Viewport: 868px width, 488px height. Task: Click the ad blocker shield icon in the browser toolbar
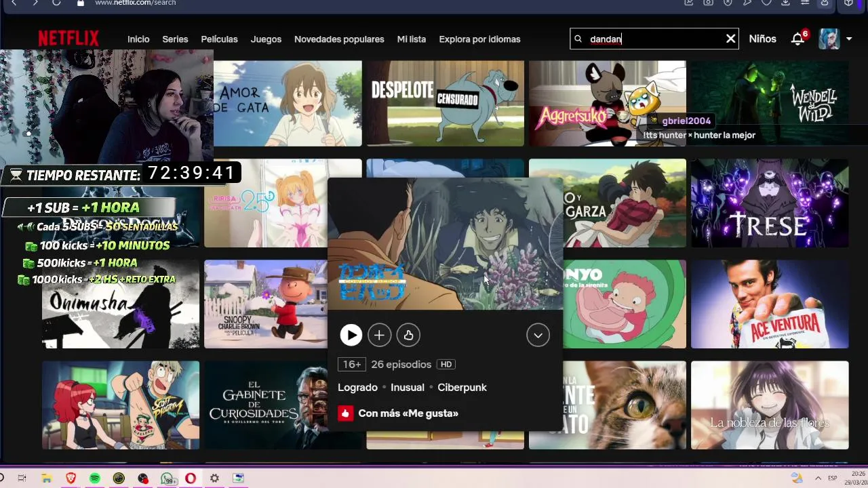[x=728, y=3]
